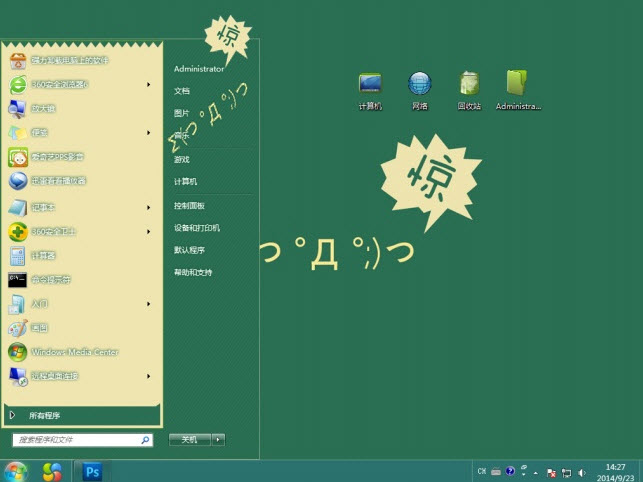Click the volume speaker tray icon

click(x=583, y=471)
